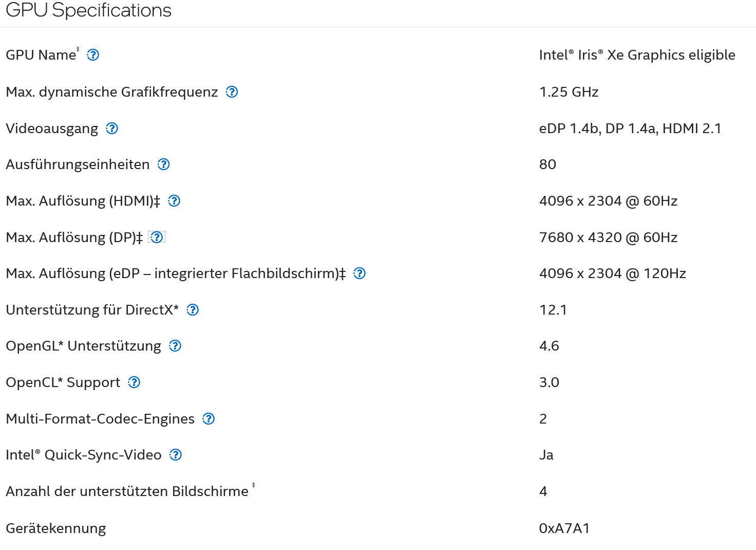Click the Videoausgang info icon
This screenshot has width=756, height=550.
coord(112,129)
